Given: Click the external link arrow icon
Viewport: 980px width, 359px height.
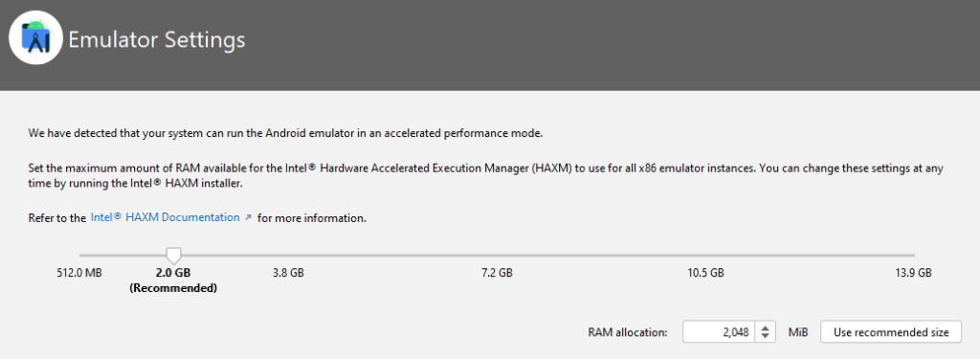Looking at the screenshot, I should coord(248,217).
